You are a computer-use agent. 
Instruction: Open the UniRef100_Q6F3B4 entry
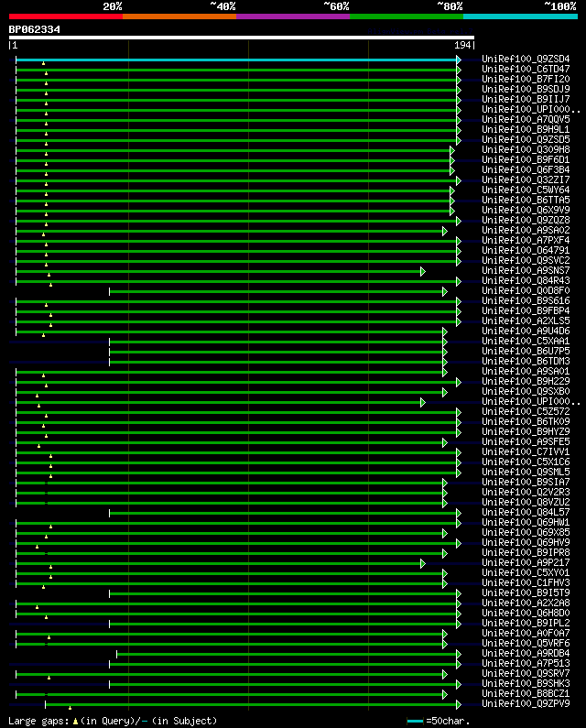coord(526,170)
